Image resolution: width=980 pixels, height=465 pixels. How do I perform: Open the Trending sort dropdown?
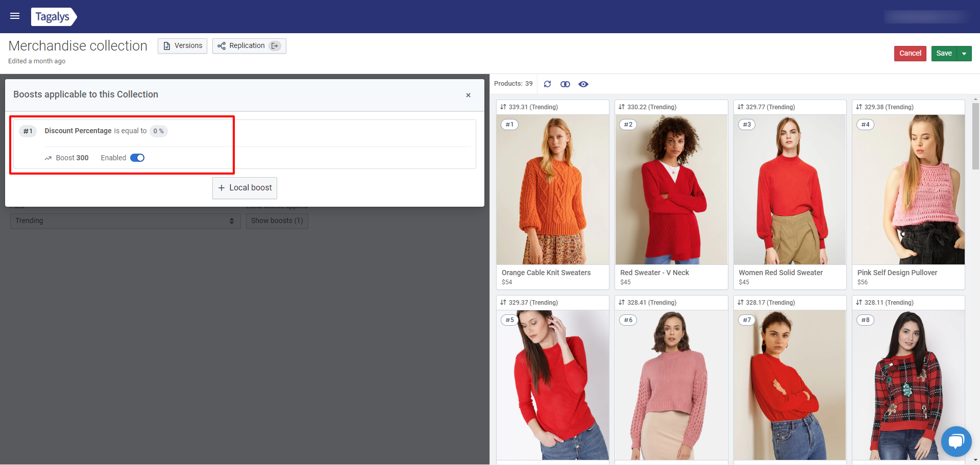[x=125, y=221]
